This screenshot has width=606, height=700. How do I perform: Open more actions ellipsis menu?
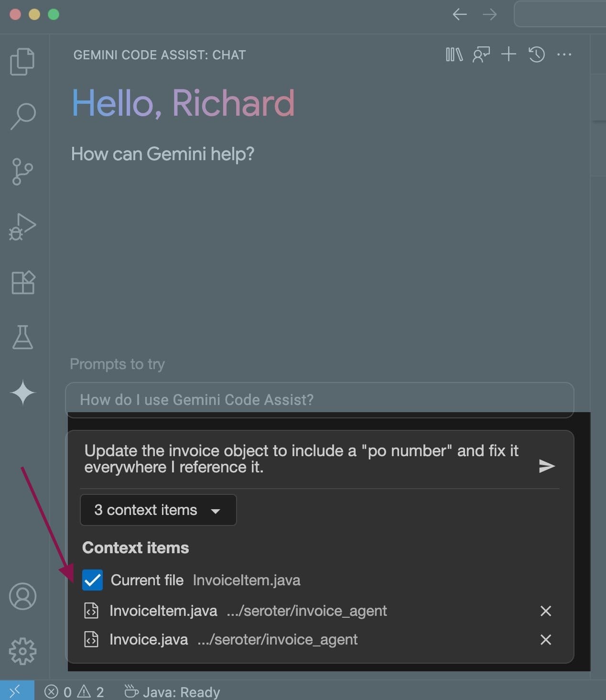tap(564, 55)
